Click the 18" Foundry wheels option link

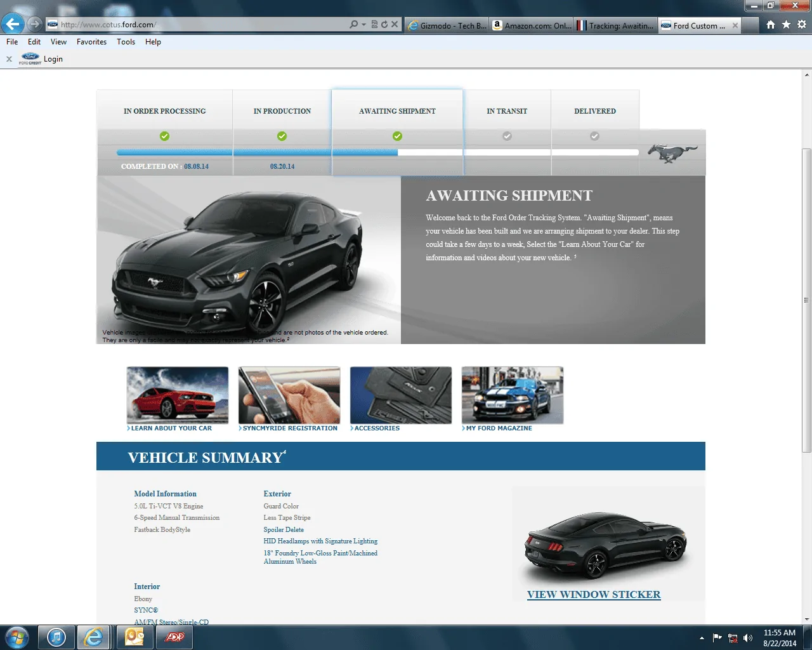point(320,557)
